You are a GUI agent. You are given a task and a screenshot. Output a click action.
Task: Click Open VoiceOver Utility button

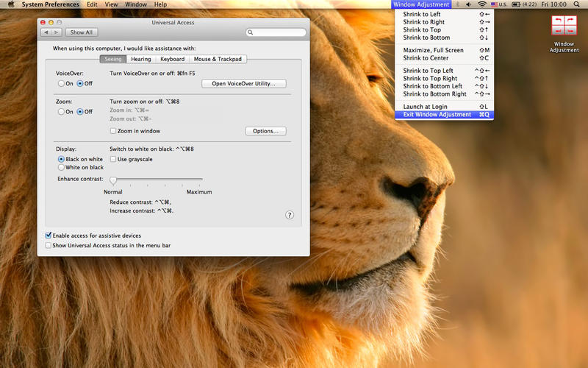point(243,84)
